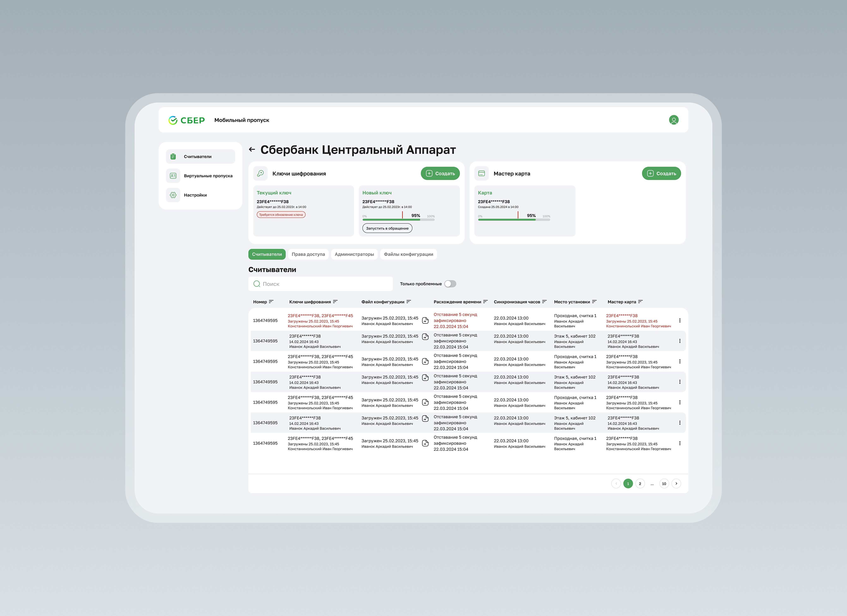Viewport: 847px width, 616px height.
Task: Sort by Синхронизация часов column icon
Action: pos(544,302)
